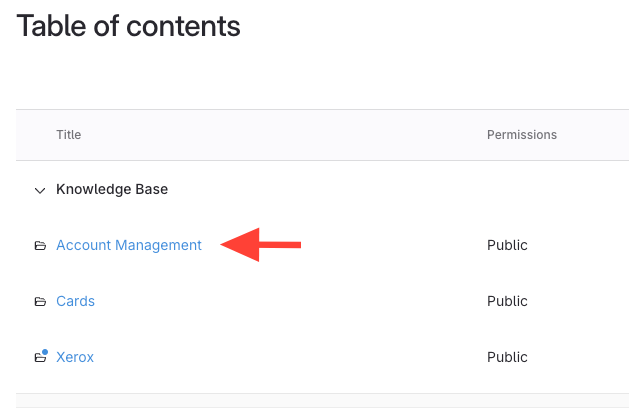Click the Title column header
This screenshot has height=415, width=629.
69,135
